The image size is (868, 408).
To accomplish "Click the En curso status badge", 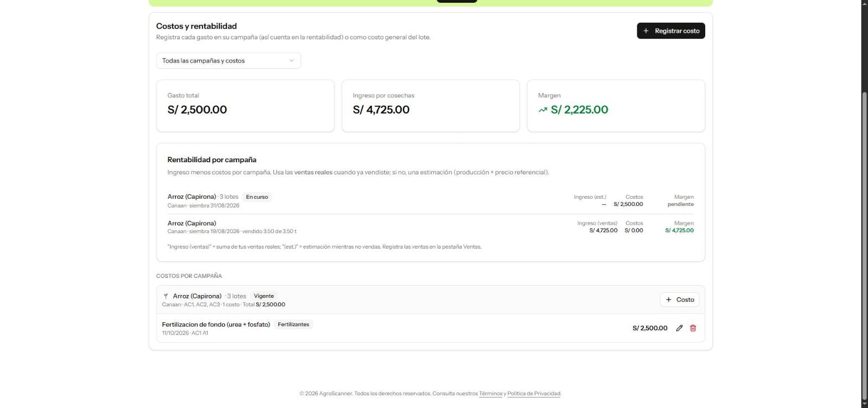I will click(x=257, y=197).
